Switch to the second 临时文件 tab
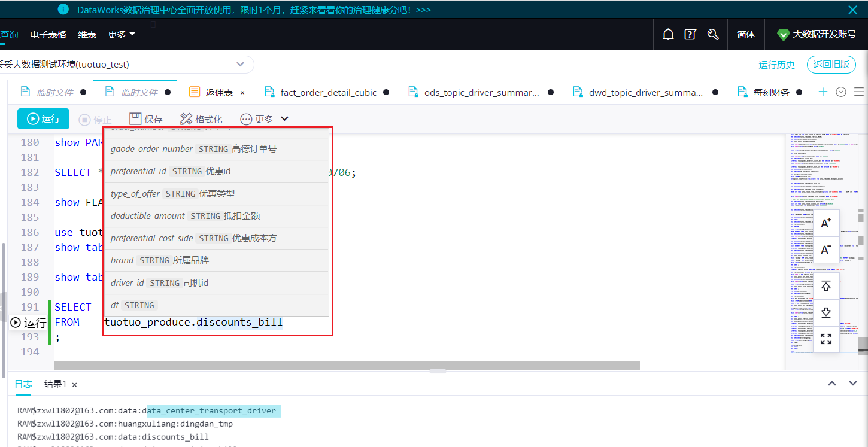Viewport: 868px width, 447px height. [136, 92]
